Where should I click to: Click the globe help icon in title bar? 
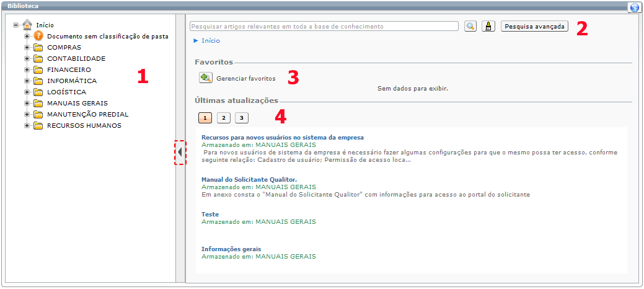pos(634,7)
